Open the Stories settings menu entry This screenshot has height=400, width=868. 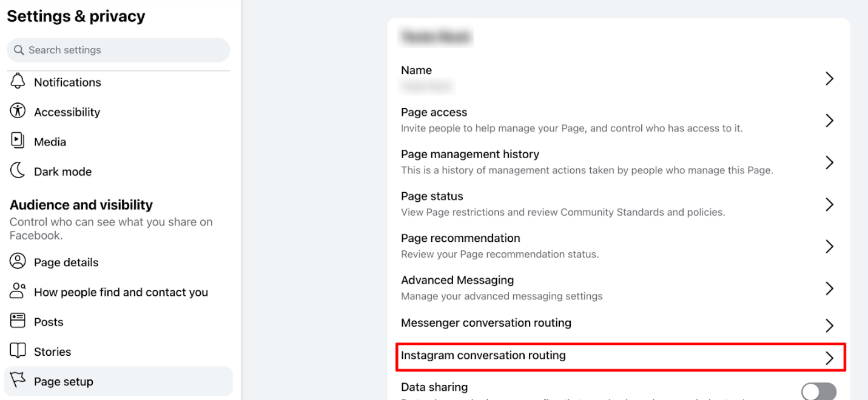[52, 351]
